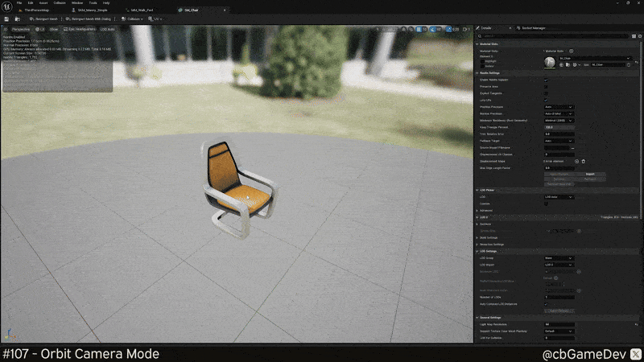
Task: Toggle the Explicit Tangents checkbox
Action: tap(546, 93)
